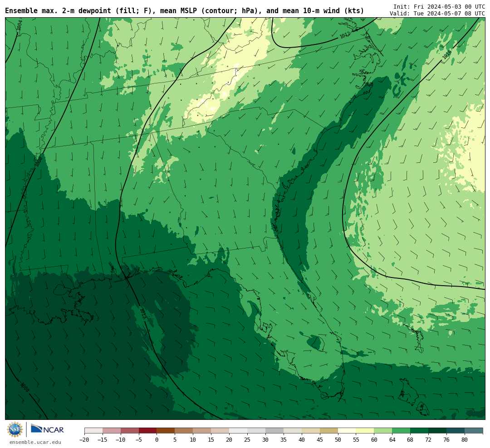Pick the 5 to 10 light brown swatch
Image resolution: width=490 pixels, height=448 pixels.
click(184, 431)
